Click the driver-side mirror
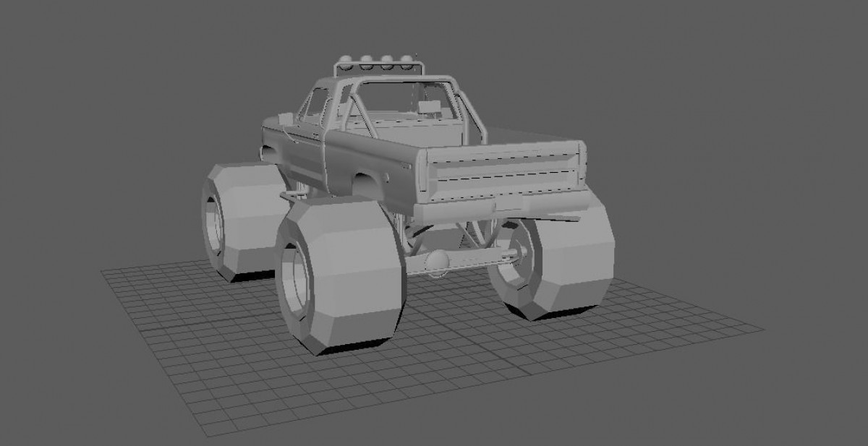 click(x=285, y=118)
